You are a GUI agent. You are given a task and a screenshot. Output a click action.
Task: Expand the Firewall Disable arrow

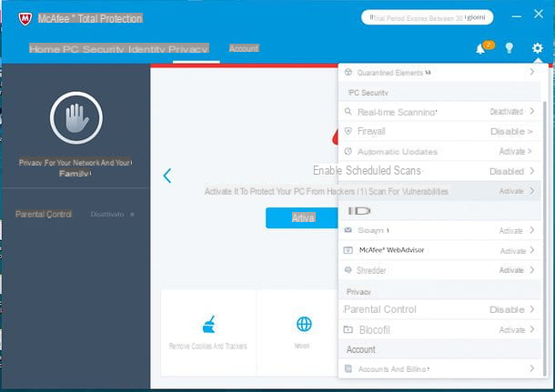click(530, 132)
